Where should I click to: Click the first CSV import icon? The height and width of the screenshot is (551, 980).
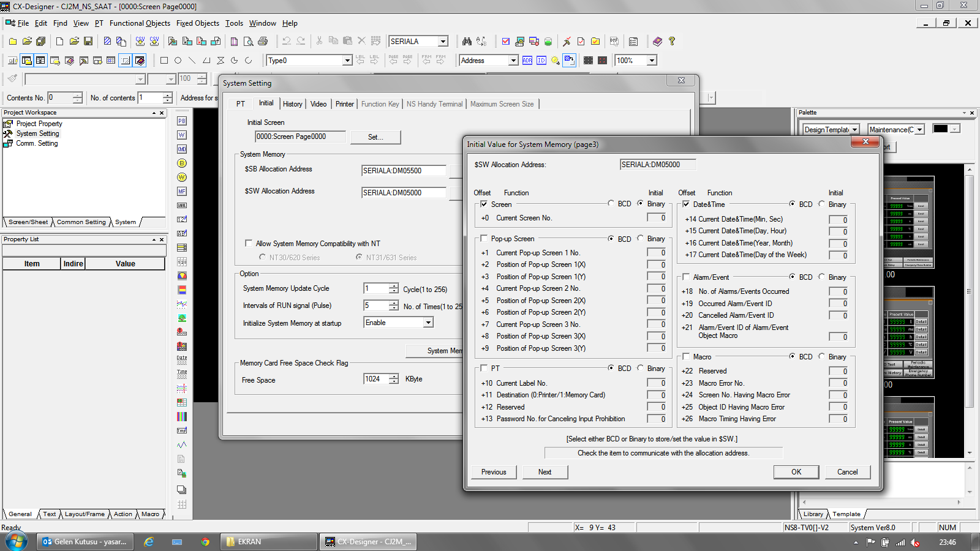coord(140,41)
